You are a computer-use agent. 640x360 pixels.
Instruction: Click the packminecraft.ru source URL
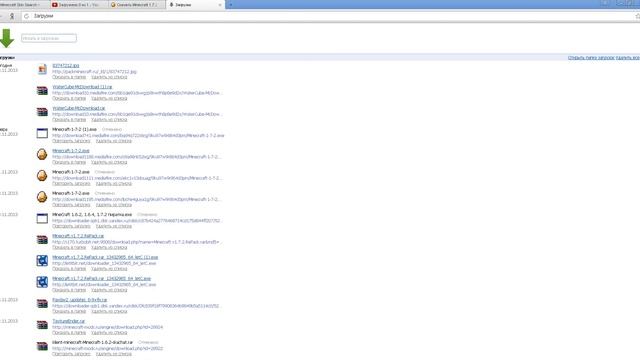pos(94,71)
